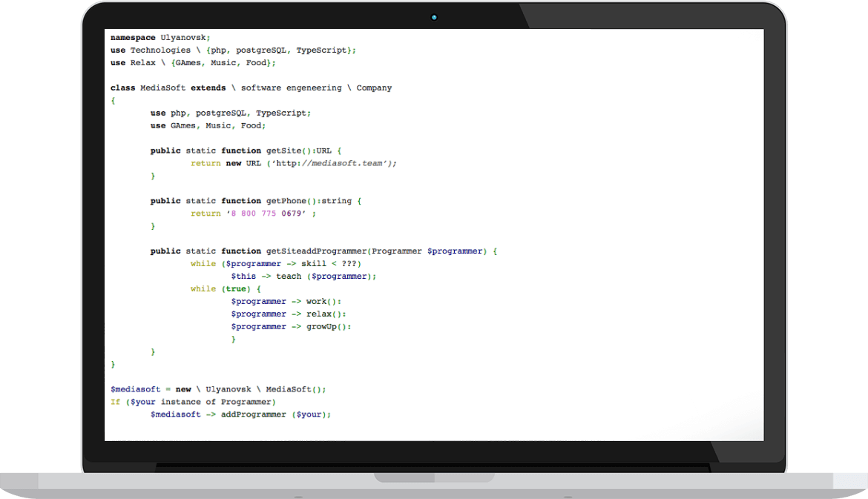Click the 'while (true) {' line

pos(226,288)
